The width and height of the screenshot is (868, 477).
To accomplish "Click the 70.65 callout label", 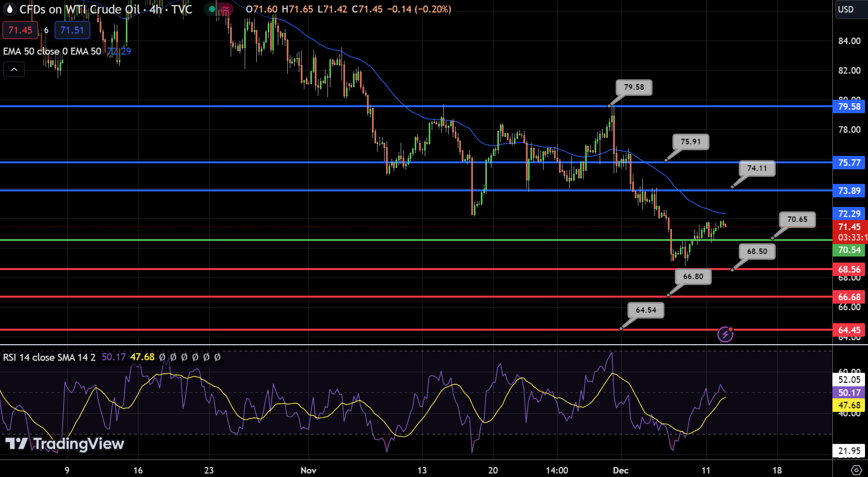I will (797, 219).
